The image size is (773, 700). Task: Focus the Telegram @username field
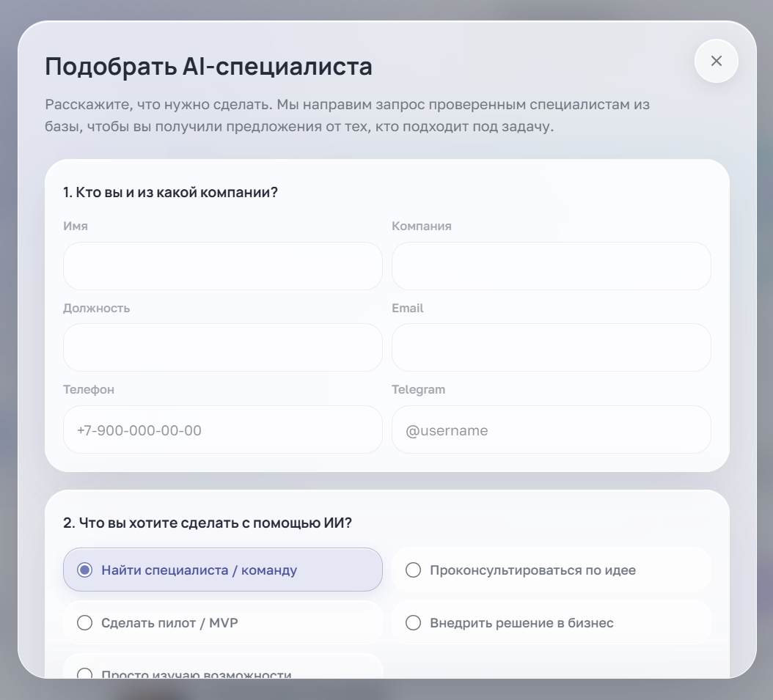tap(551, 430)
